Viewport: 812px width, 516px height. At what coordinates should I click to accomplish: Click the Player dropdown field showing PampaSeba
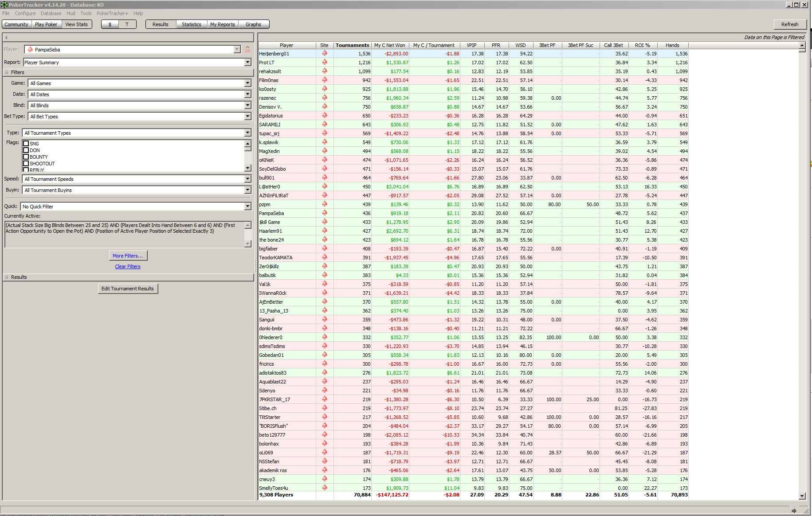[133, 49]
